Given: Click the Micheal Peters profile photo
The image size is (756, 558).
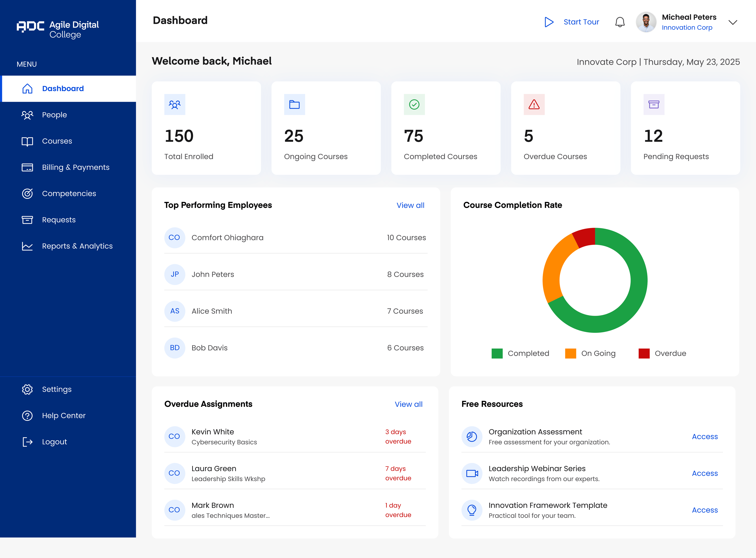Looking at the screenshot, I should click(x=646, y=22).
